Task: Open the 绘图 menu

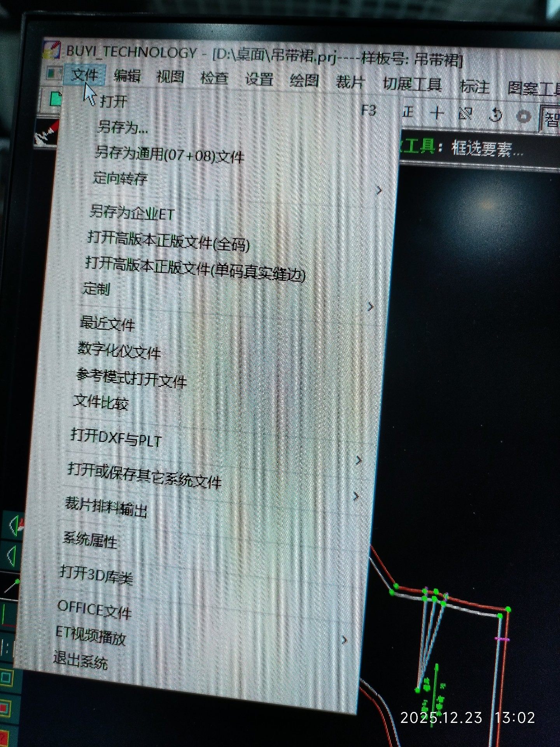Action: pos(304,81)
